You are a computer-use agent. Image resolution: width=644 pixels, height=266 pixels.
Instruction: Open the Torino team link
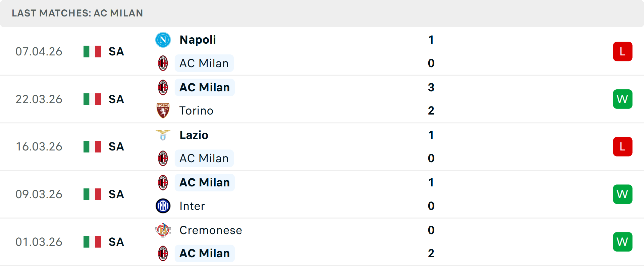(196, 110)
